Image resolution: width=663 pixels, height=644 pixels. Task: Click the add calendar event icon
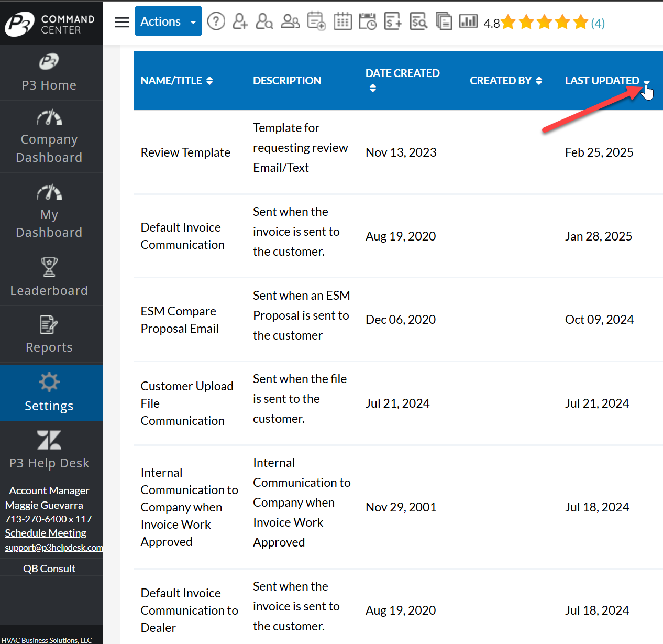click(x=316, y=21)
